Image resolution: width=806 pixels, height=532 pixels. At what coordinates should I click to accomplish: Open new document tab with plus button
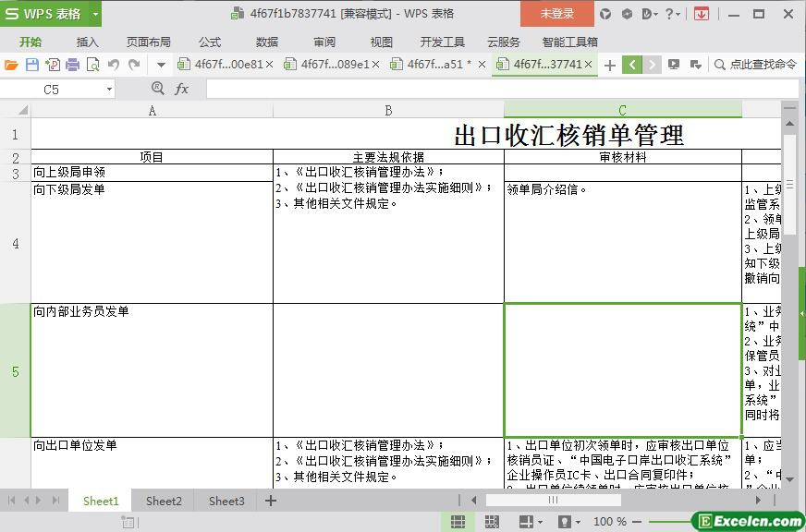pos(609,65)
